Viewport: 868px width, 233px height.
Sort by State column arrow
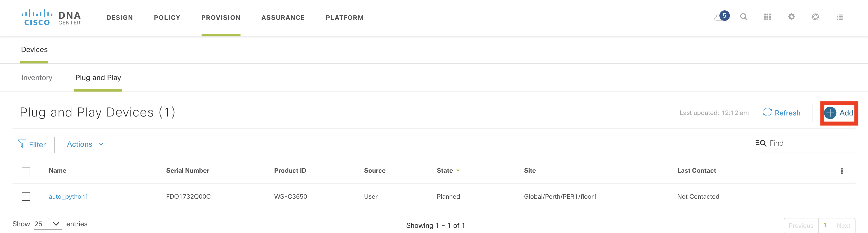coord(458,171)
